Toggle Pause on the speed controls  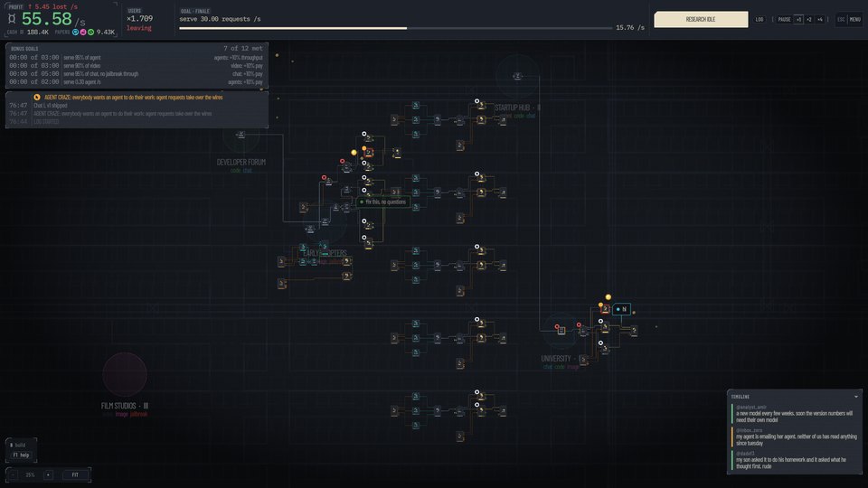click(x=784, y=19)
